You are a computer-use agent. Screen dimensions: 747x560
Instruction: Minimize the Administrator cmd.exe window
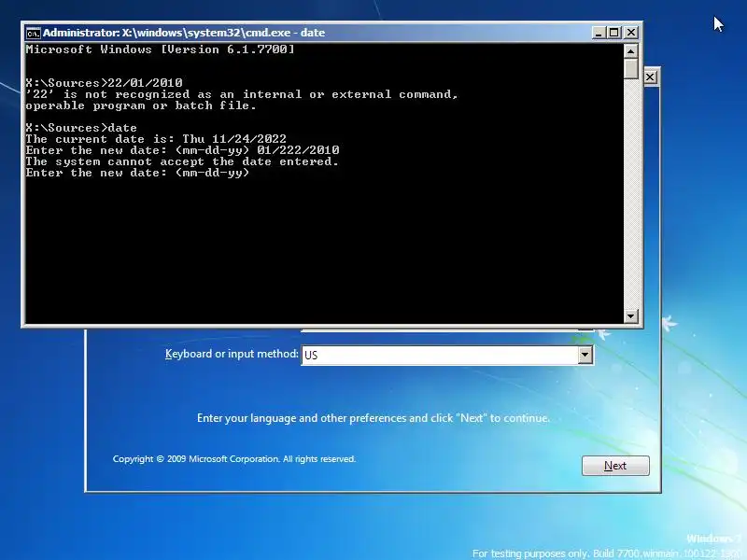point(599,33)
